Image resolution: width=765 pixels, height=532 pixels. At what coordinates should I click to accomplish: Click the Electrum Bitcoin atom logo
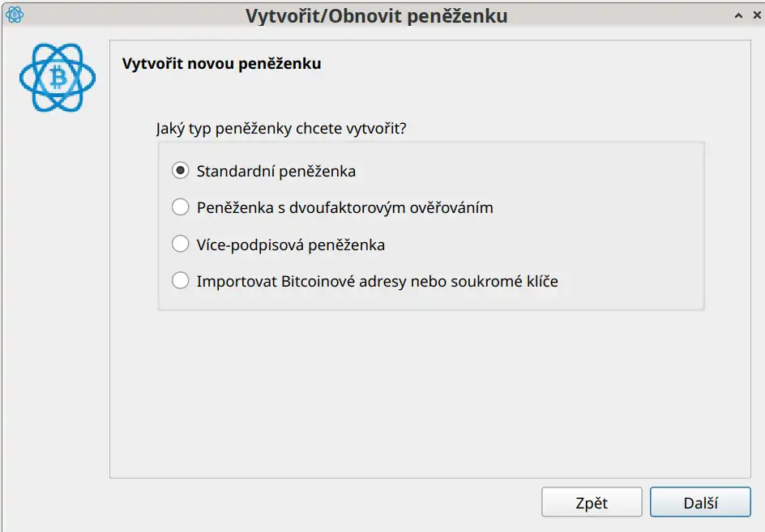click(58, 78)
